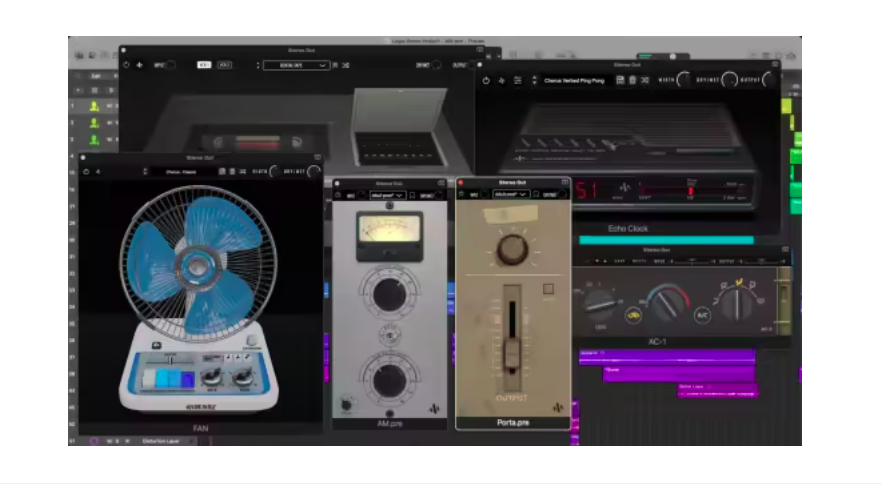Viewport: 882px width, 498px height.
Task: Select the second VCR mode button
Action: tap(224, 65)
